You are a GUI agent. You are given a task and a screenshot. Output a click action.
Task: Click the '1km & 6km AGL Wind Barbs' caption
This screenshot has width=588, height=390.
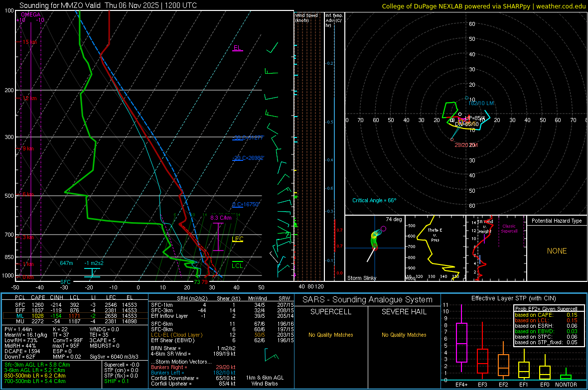(x=265, y=381)
